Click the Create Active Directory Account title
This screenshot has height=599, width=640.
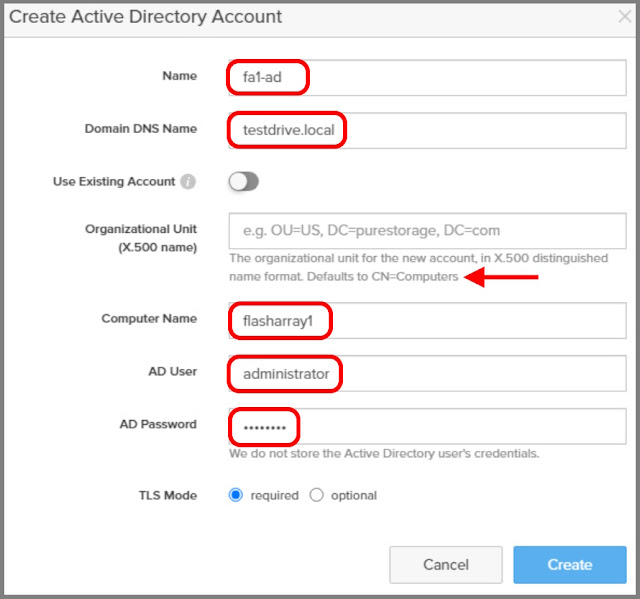(x=145, y=17)
